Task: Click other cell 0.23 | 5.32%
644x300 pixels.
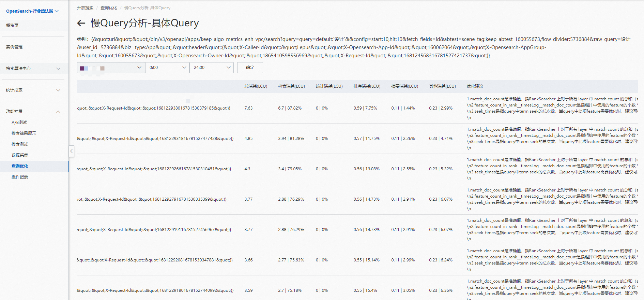Action: (x=441, y=169)
